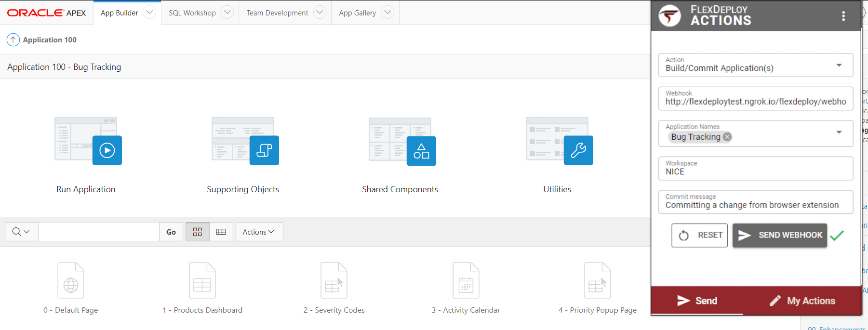Viewport: 868px width, 330px height.
Task: Open the Team Development tab
Action: [x=278, y=13]
